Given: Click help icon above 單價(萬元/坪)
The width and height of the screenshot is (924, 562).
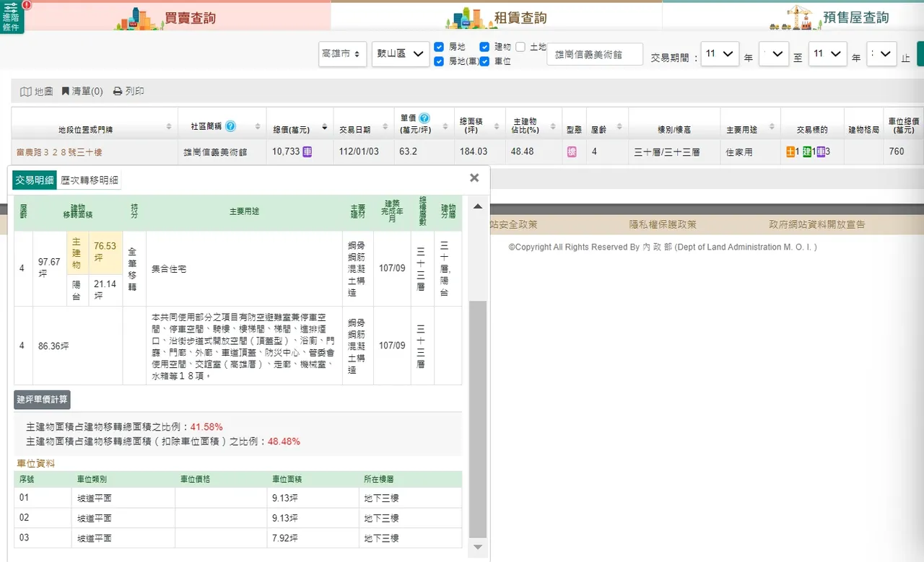Looking at the screenshot, I should [424, 118].
